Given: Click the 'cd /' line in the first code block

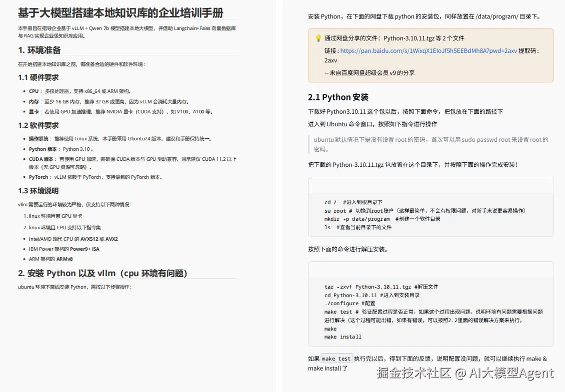Looking at the screenshot, I should pos(353,202).
